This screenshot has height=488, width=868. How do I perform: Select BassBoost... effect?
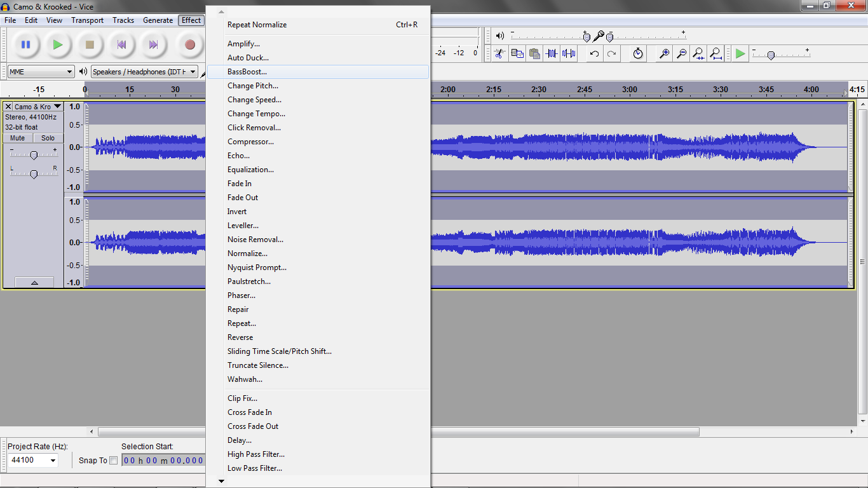[318, 72]
